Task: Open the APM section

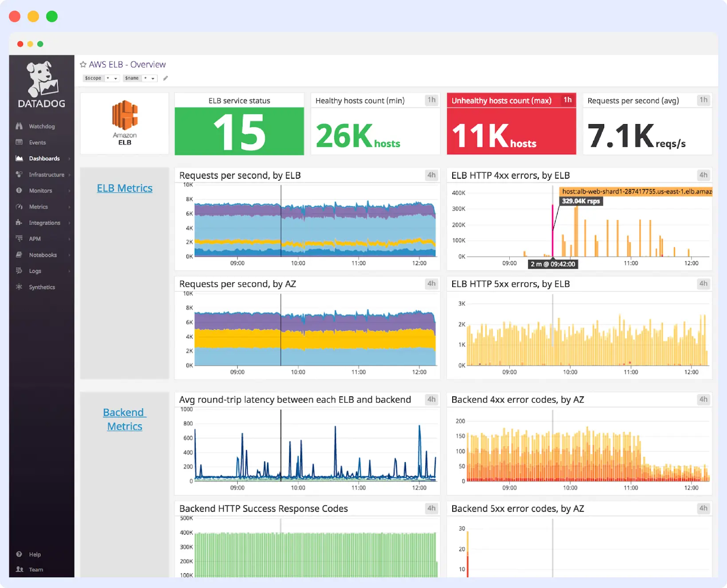Action: tap(34, 239)
